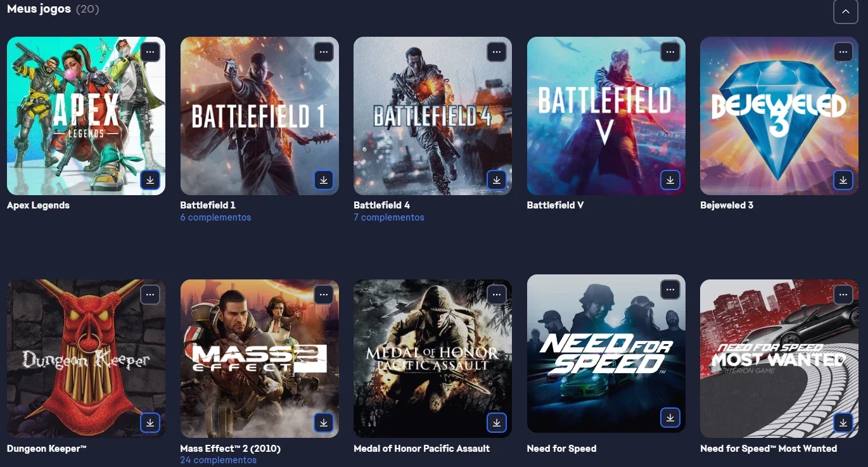This screenshot has height=467, width=868.
Task: Download Need for Speed Most Wanted via icon
Action: point(843,423)
